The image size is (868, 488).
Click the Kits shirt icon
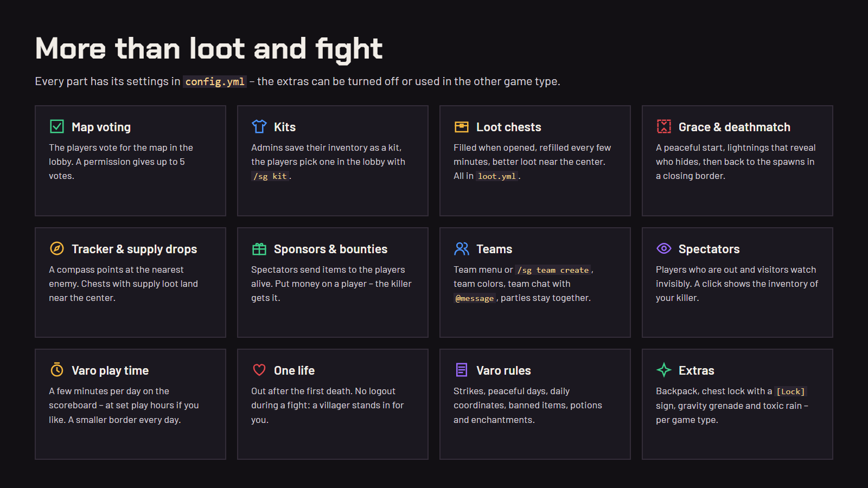click(x=259, y=126)
